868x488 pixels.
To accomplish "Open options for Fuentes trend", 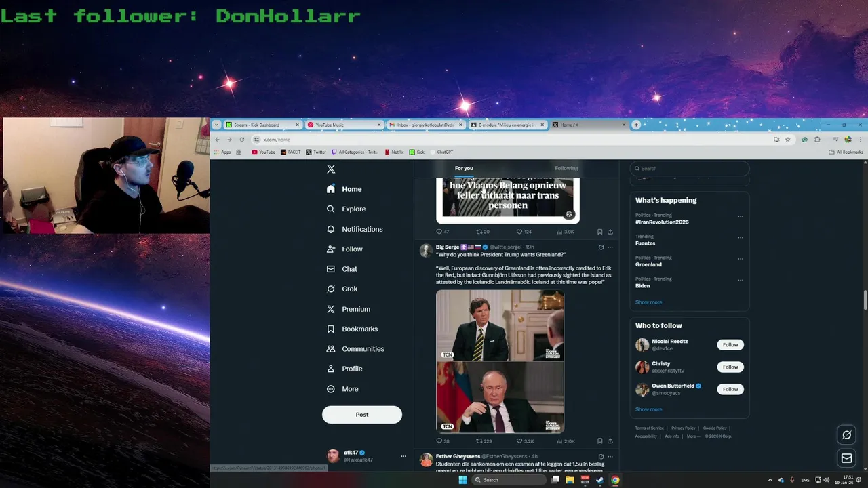I will (x=741, y=238).
